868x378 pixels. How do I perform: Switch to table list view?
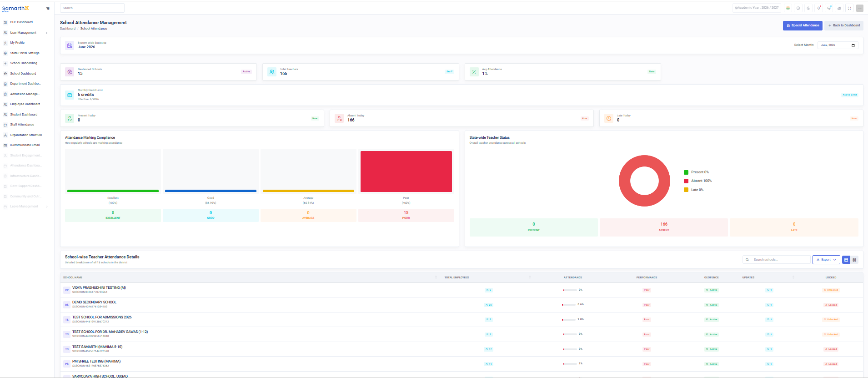[846, 260]
